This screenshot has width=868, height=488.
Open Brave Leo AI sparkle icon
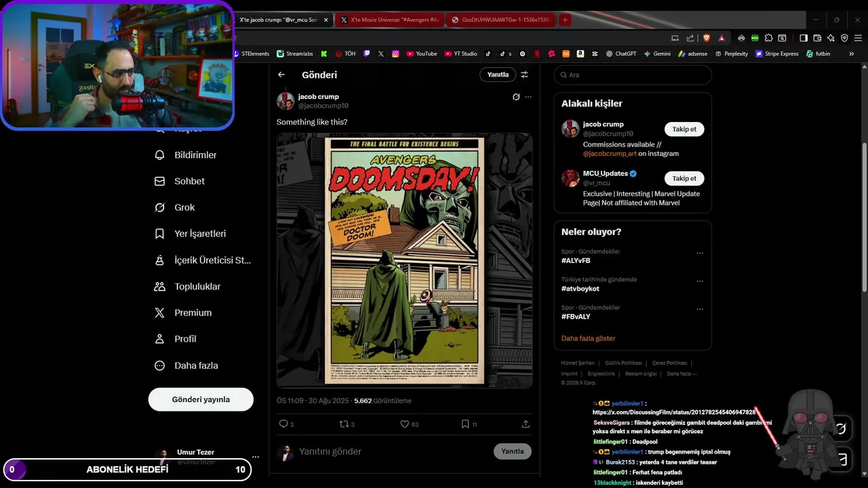(831, 38)
